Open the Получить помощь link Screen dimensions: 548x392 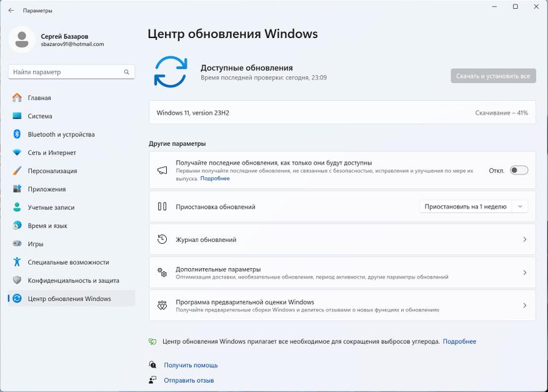[x=191, y=365]
